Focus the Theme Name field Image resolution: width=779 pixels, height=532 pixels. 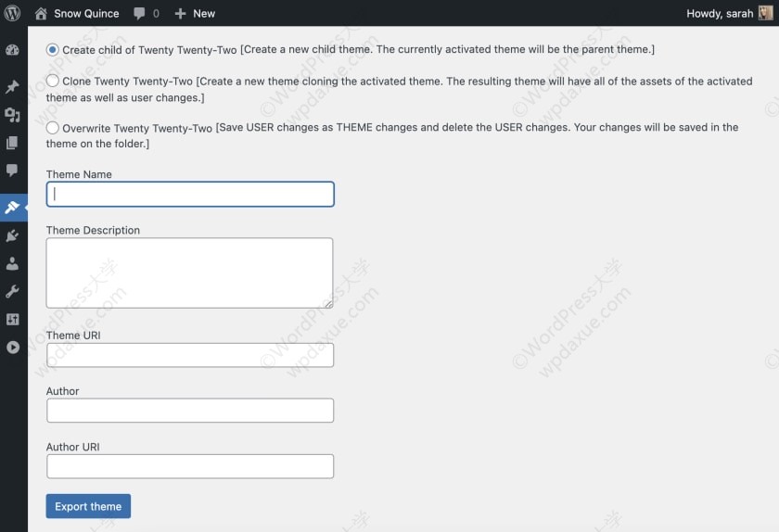pyautogui.click(x=190, y=195)
